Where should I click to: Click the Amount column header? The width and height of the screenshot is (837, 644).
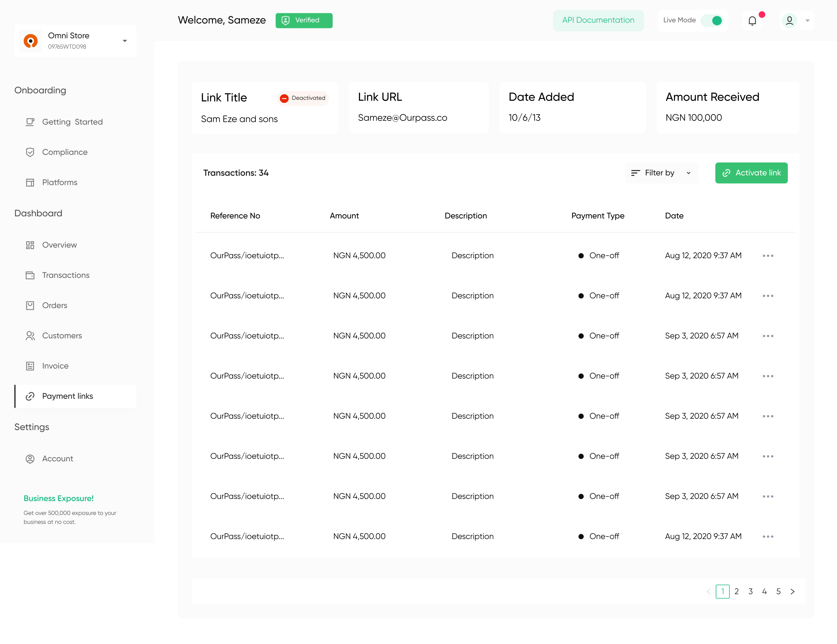point(344,216)
